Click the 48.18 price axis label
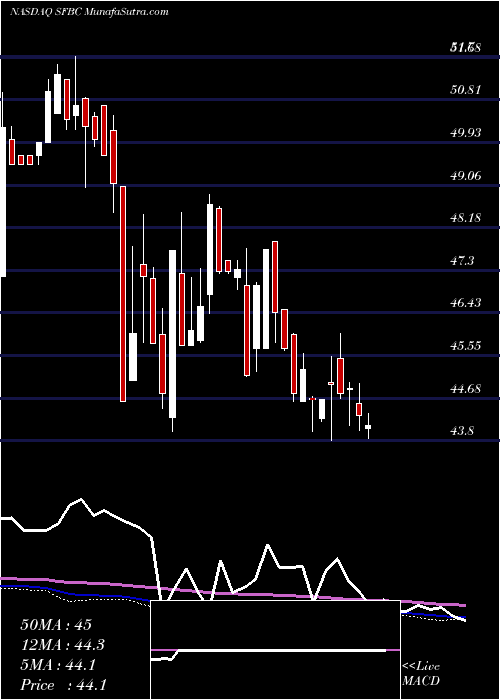The height and width of the screenshot is (700, 500). tap(466, 218)
